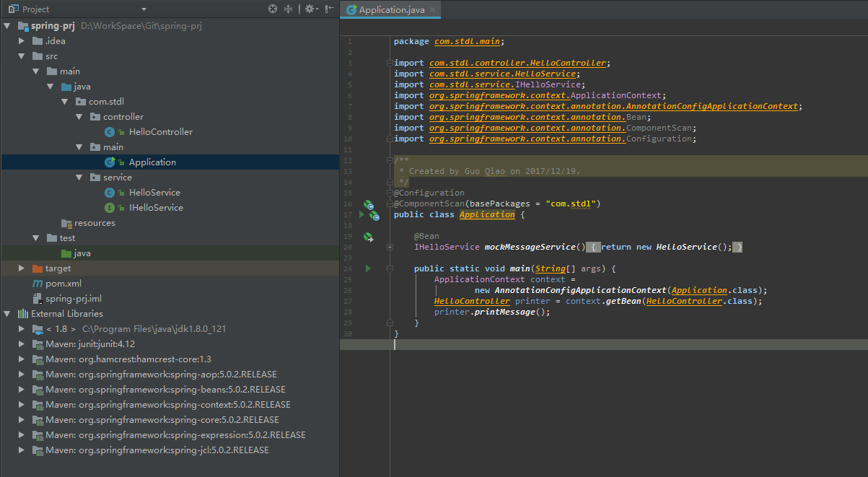Hide the Project tool window
Image resolution: width=868 pixels, height=477 pixels.
coord(329,9)
